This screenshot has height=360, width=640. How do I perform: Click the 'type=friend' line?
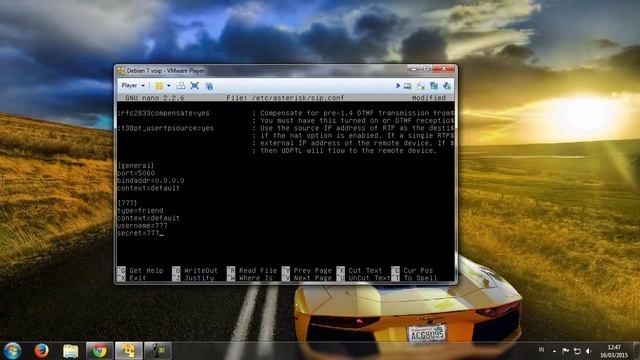coord(140,211)
